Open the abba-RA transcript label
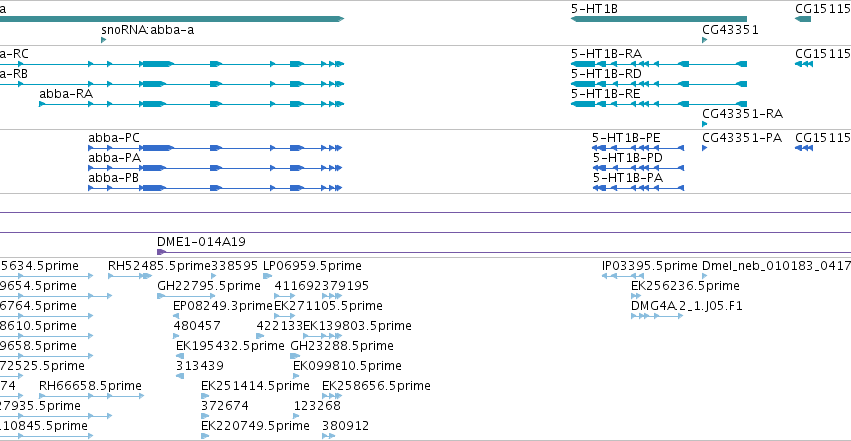 (66, 94)
